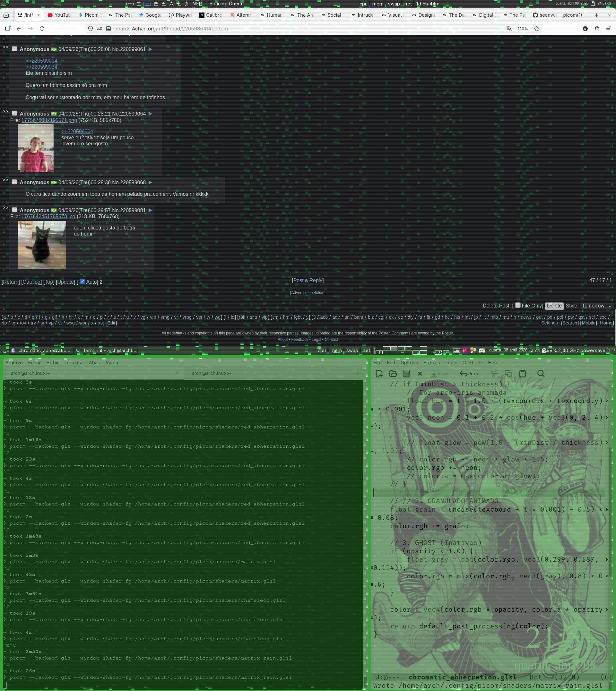Open a new browser tab with plus

596,15
